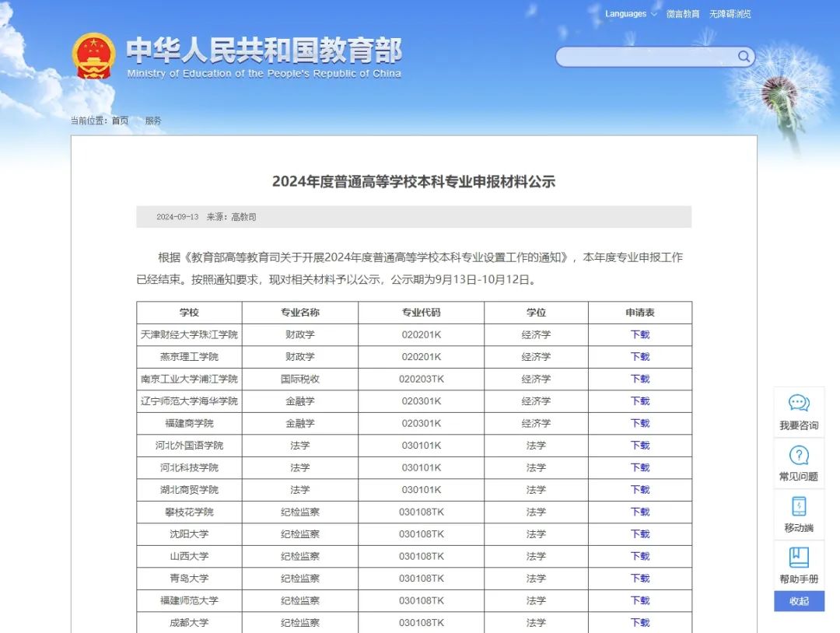Screen dimensions: 840x633
Task: Open the 常见问题 question mark icon
Action: [x=799, y=455]
